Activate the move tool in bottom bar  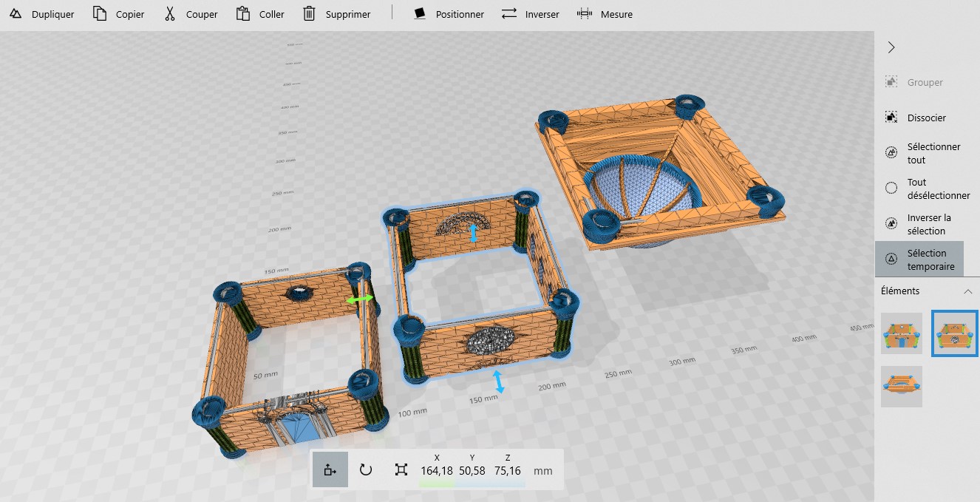coord(330,469)
